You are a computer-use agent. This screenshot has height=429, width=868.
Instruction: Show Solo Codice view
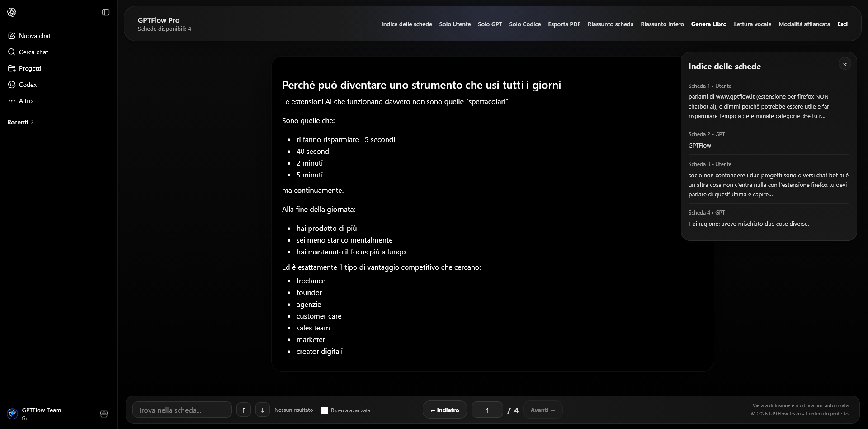pos(525,24)
